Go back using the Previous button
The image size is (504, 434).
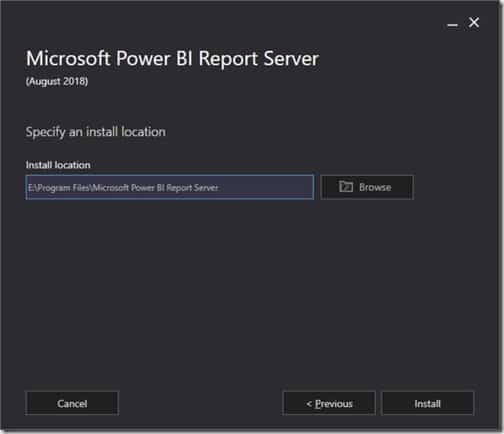pos(329,403)
